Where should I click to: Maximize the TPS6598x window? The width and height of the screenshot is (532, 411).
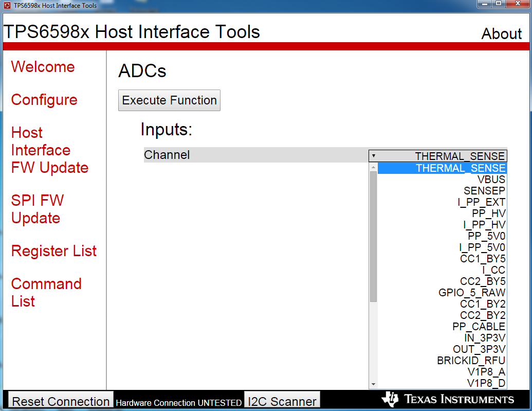click(499, 4)
